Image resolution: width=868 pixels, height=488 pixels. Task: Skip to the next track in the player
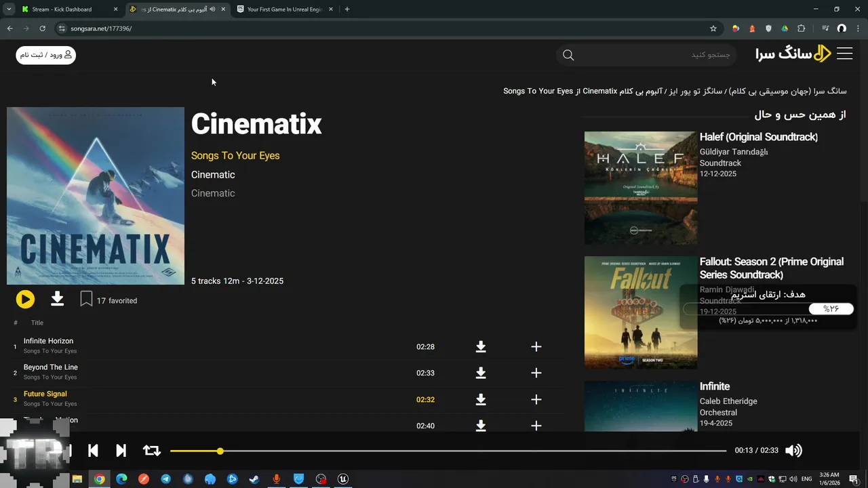point(121,451)
